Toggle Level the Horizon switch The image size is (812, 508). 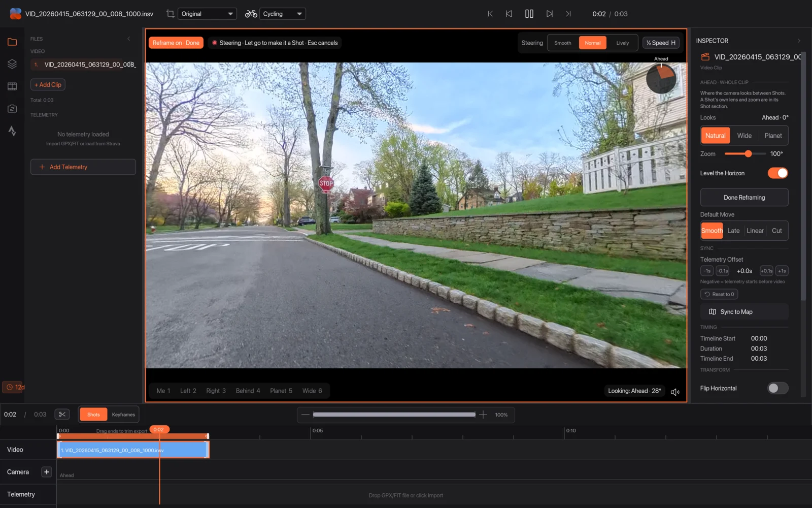[x=777, y=173]
